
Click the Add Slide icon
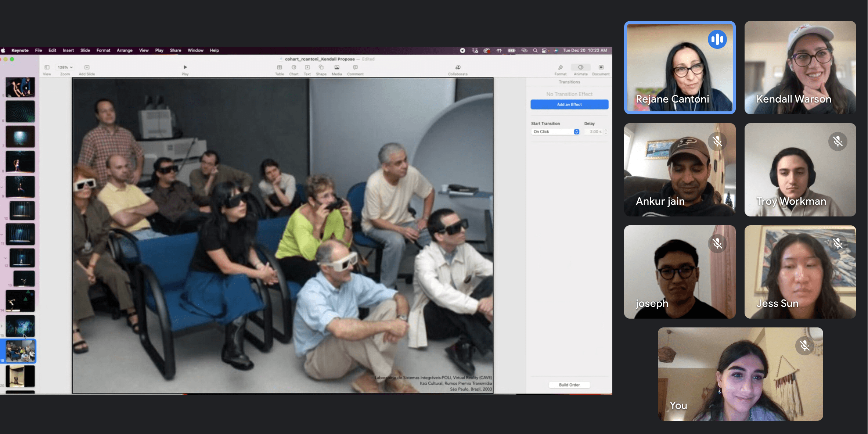click(87, 67)
